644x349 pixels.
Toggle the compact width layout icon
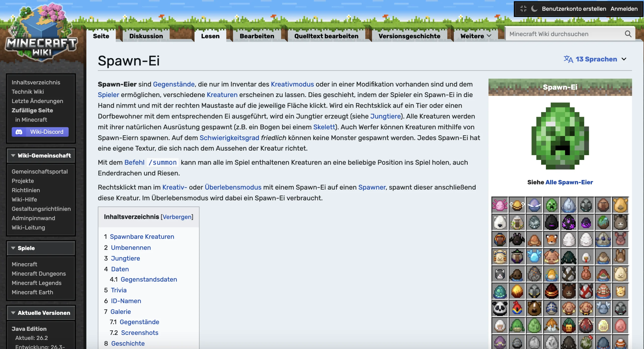pos(523,9)
